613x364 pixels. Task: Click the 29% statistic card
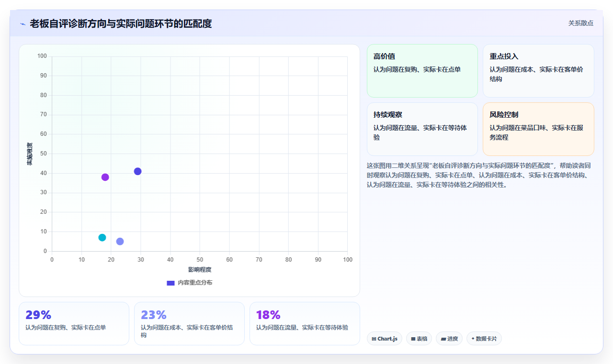tap(74, 323)
